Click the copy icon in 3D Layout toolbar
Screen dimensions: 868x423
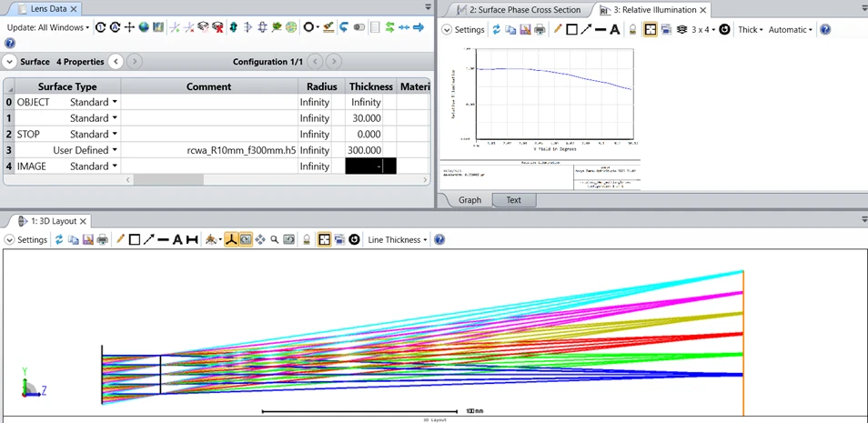[73, 240]
